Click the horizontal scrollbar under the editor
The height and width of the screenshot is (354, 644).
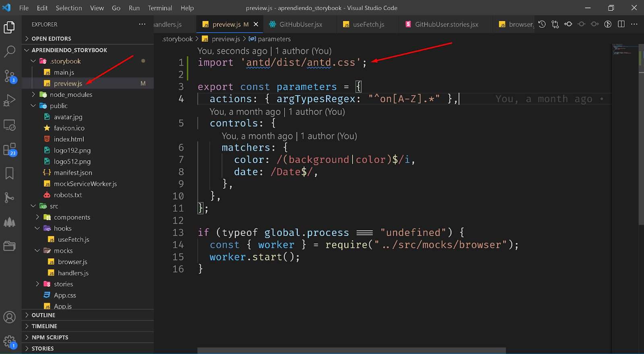click(351, 350)
